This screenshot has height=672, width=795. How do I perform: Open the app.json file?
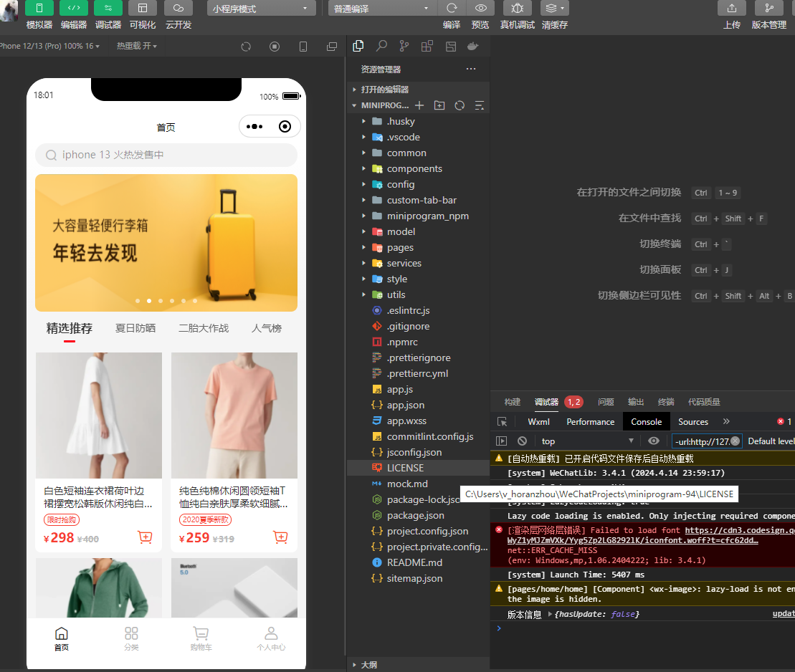tap(418, 405)
